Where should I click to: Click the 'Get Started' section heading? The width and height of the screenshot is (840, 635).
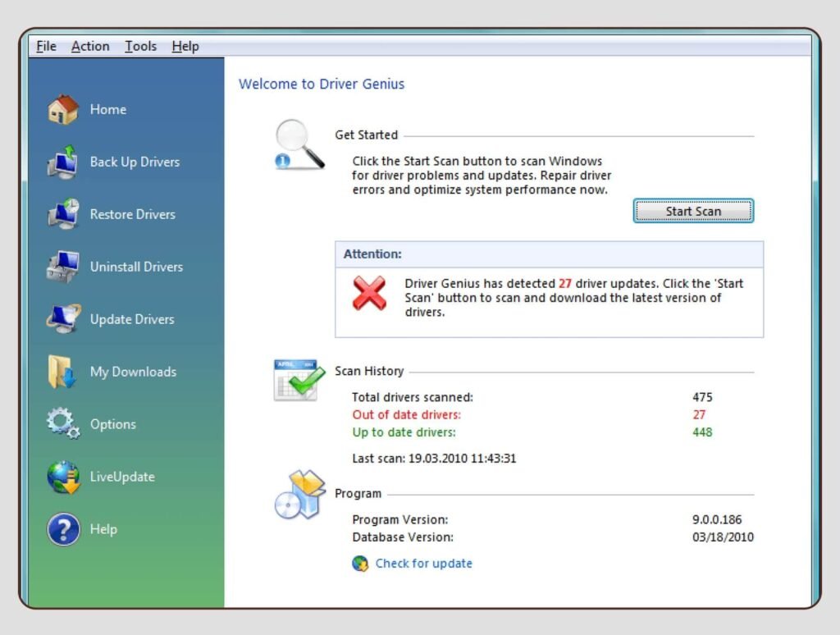click(367, 135)
